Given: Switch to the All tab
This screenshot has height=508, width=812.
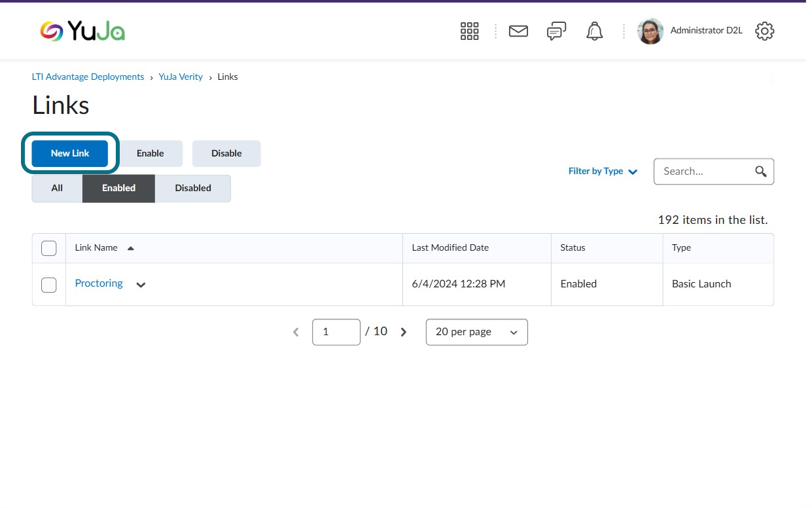Looking at the screenshot, I should coord(57,188).
